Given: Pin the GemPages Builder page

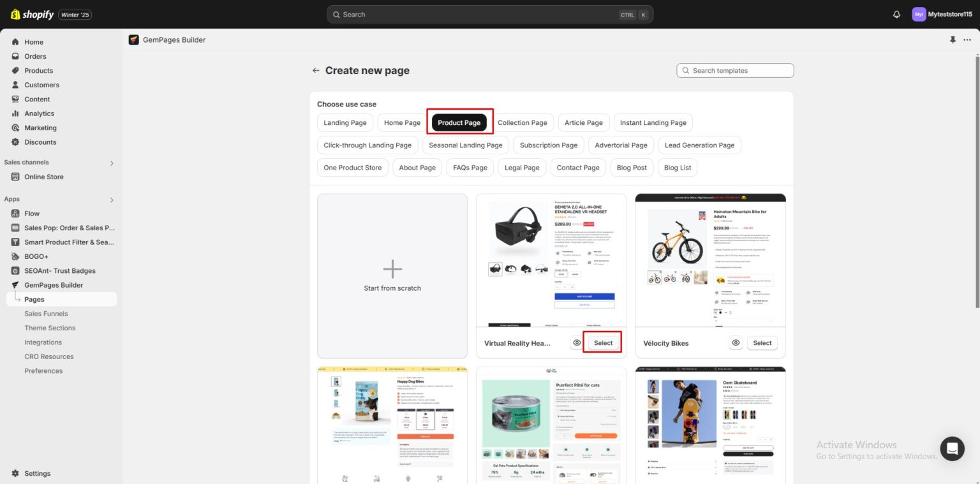Looking at the screenshot, I should click(953, 40).
